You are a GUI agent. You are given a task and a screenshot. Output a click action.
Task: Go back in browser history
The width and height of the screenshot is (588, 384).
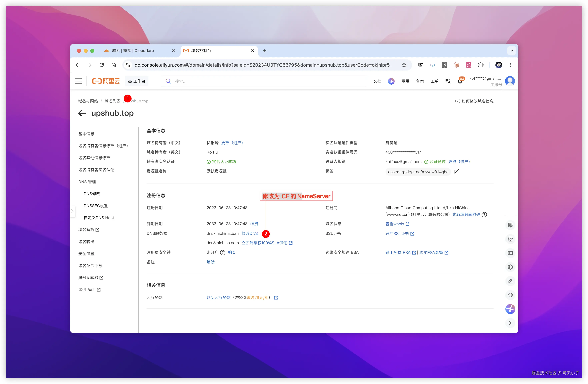coord(77,65)
